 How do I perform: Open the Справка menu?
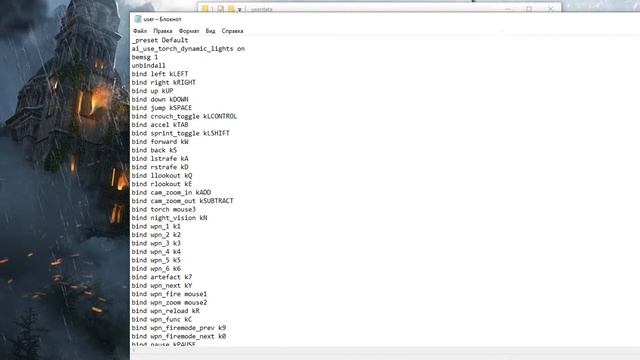(232, 31)
